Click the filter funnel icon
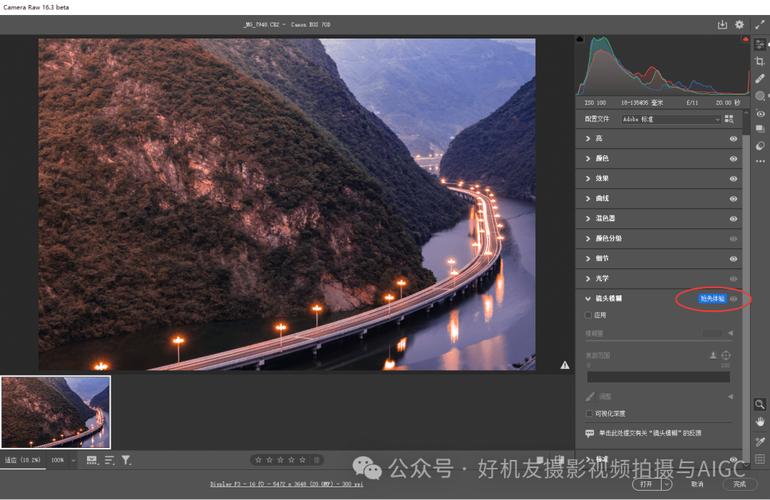The width and height of the screenshot is (770, 500). tap(126, 460)
